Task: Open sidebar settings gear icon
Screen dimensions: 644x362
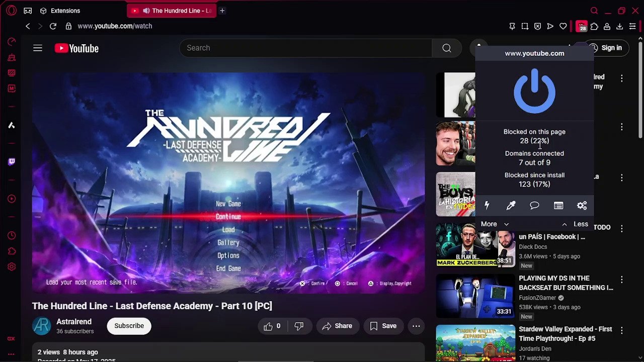Action: pos(12,267)
